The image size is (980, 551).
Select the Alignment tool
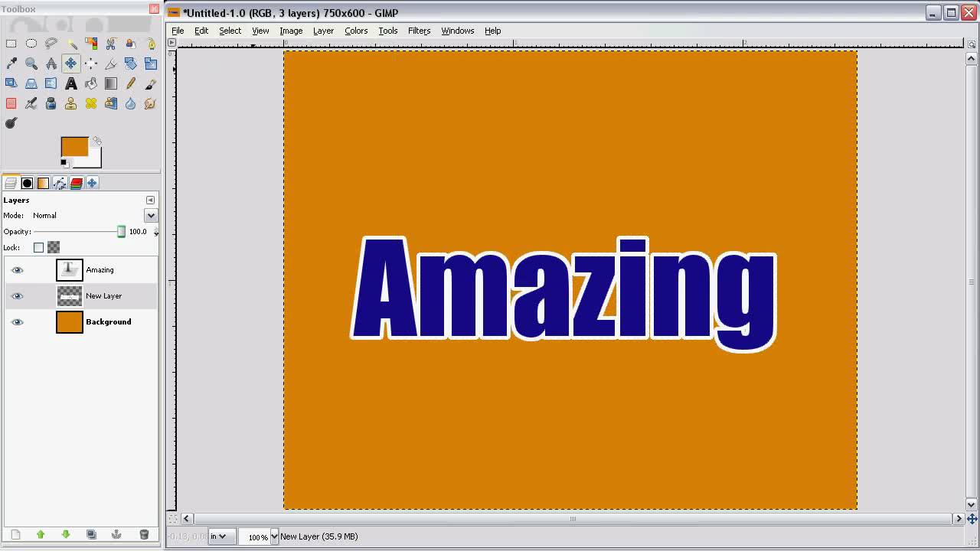point(90,64)
